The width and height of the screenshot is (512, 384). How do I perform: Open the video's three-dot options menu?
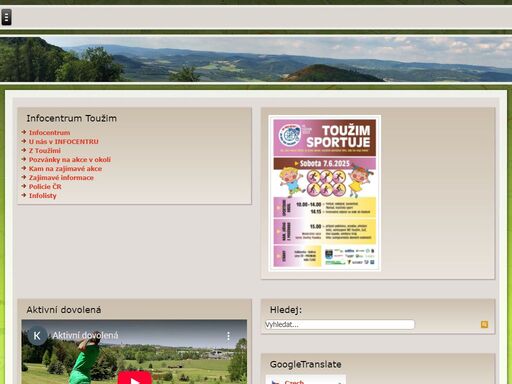(x=228, y=336)
